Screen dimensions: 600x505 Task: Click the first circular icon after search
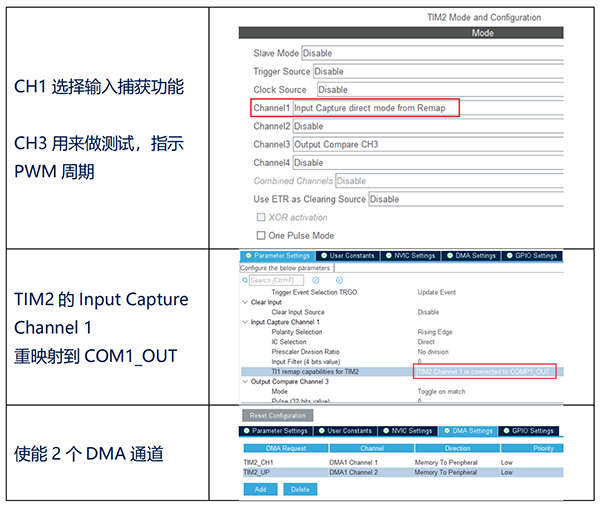316,280
